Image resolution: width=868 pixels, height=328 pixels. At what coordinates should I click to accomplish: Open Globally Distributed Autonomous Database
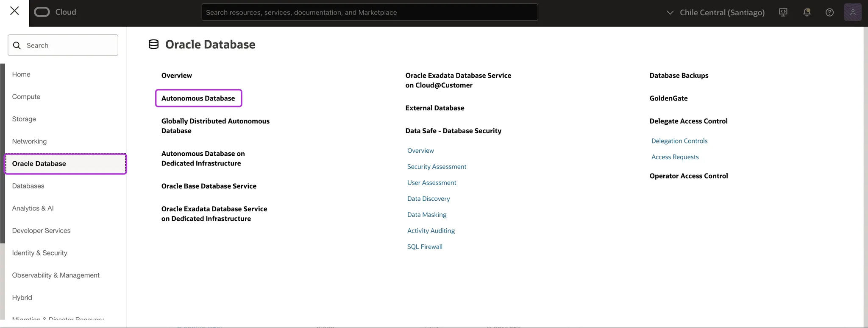(215, 126)
